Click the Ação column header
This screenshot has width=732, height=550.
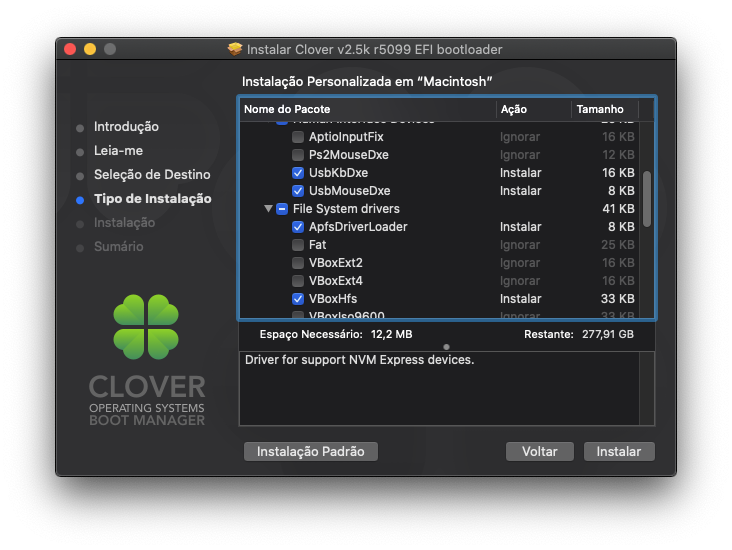point(534,109)
